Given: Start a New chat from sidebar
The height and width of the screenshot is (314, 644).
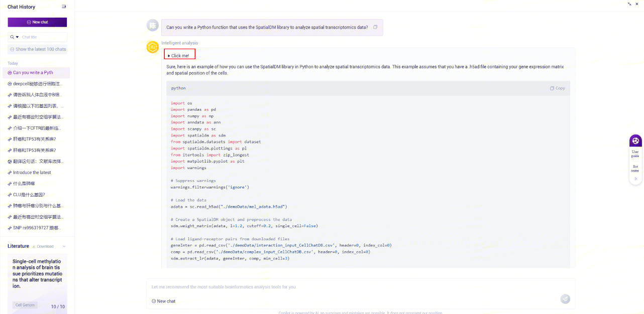Looking at the screenshot, I should coord(37,22).
